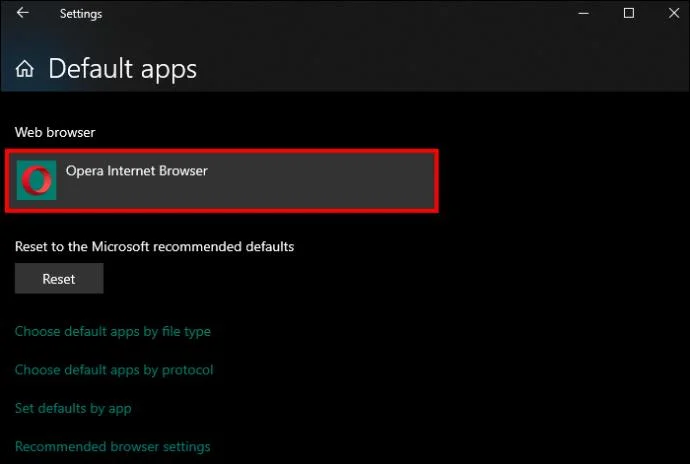
Task: Maximize the Settings window
Action: point(629,13)
